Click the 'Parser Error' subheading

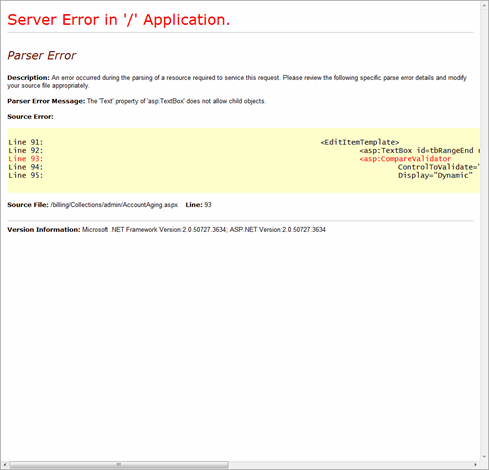click(42, 55)
